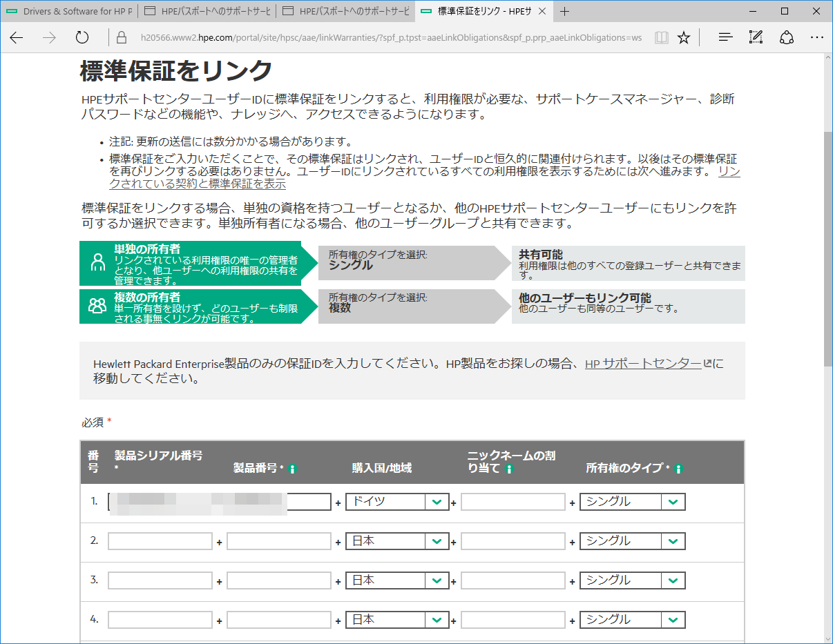Image resolution: width=833 pixels, height=644 pixels.
Task: Open the web note pen icon
Action: pyautogui.click(x=756, y=38)
